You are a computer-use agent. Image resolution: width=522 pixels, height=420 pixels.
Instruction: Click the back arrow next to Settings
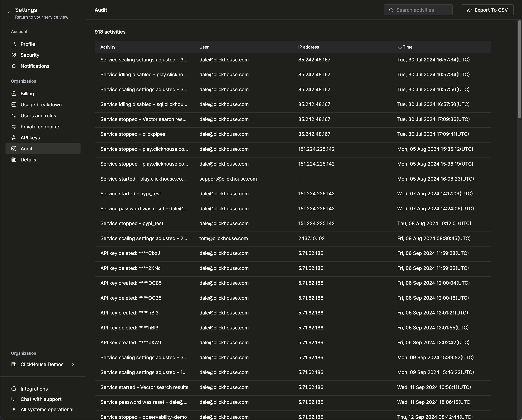click(x=9, y=13)
